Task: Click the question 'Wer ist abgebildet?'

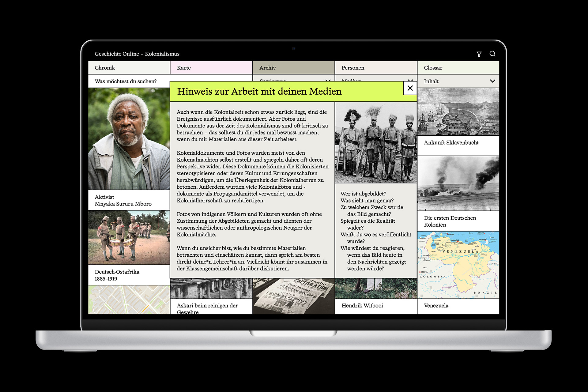Action: click(x=363, y=194)
